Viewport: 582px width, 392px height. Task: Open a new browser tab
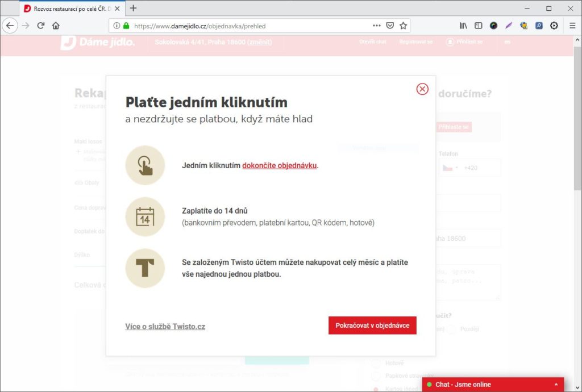pyautogui.click(x=133, y=8)
